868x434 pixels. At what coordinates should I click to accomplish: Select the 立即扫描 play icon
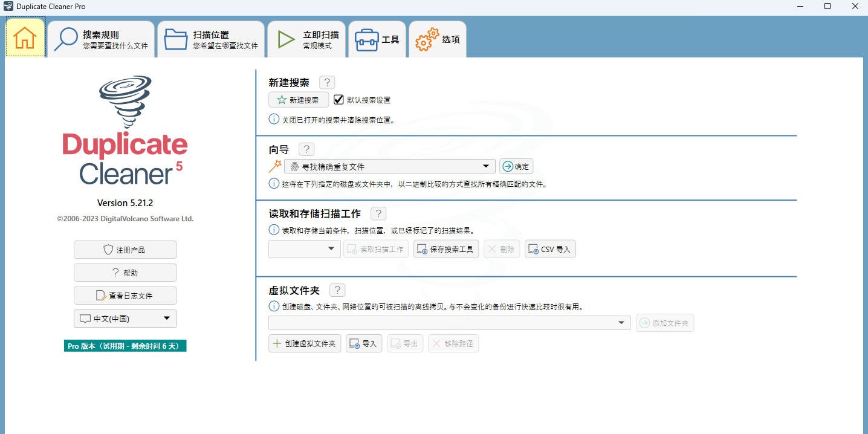pos(285,37)
